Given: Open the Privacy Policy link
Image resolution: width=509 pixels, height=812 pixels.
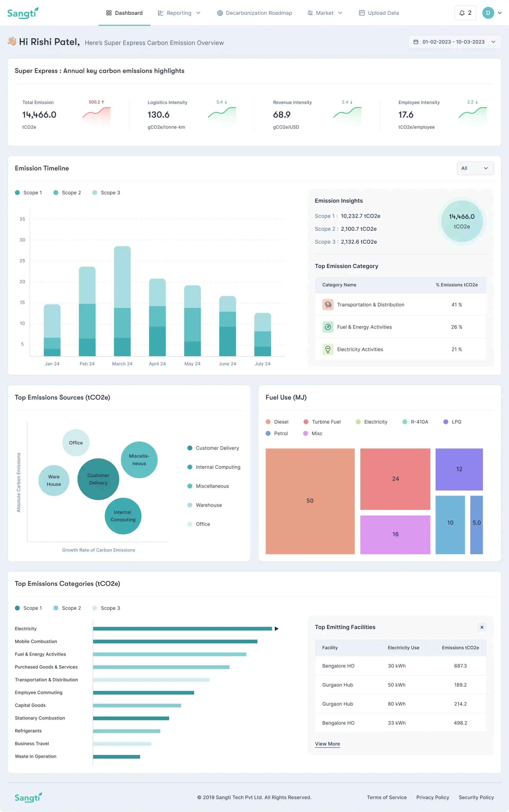Looking at the screenshot, I should 433,797.
